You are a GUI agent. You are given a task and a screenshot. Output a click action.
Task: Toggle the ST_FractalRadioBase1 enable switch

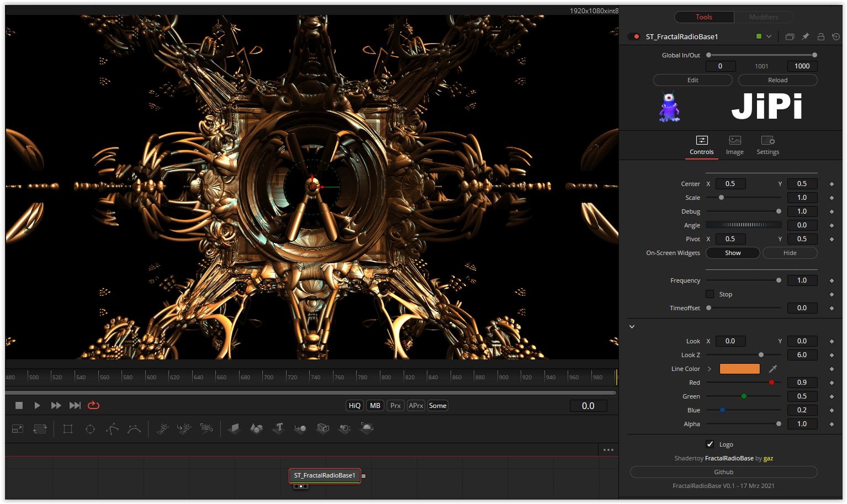point(634,36)
